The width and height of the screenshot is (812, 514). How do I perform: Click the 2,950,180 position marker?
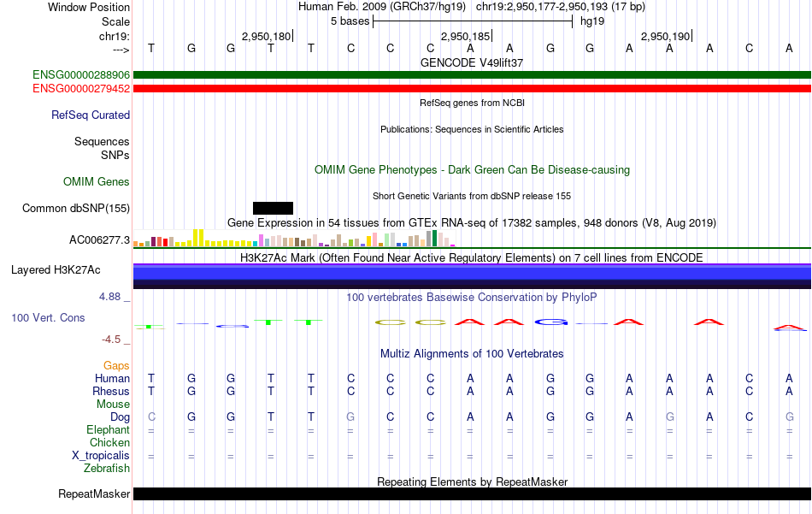(266, 36)
